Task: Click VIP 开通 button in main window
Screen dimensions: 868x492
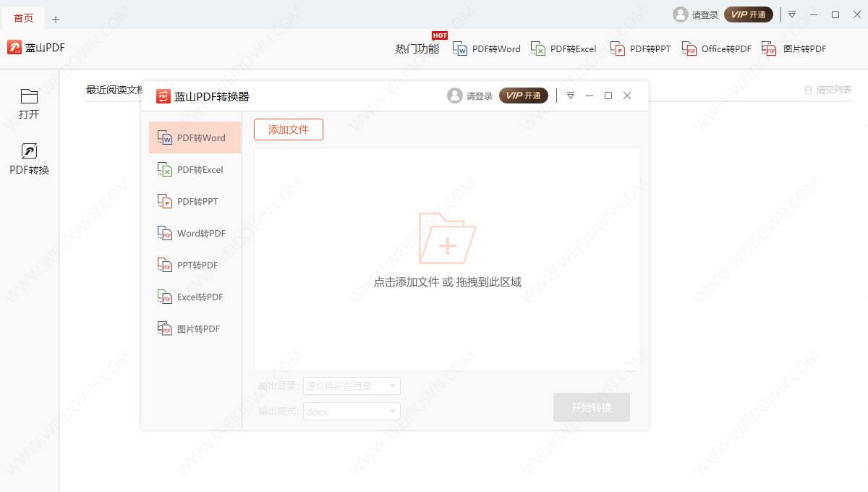Action: [749, 14]
